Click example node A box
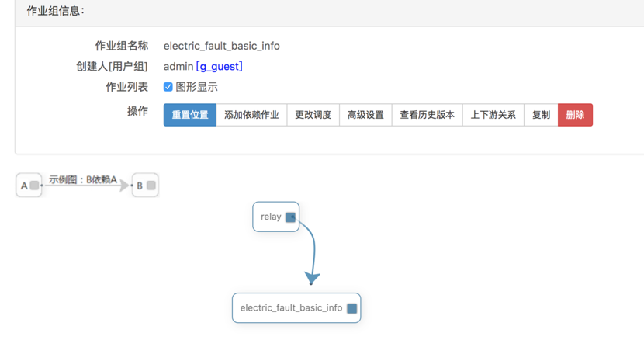 pyautogui.click(x=29, y=185)
